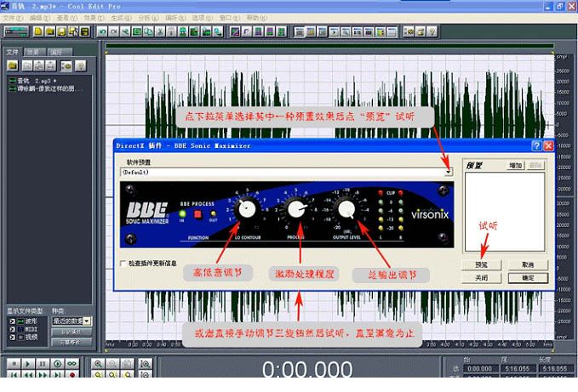Select the 谭咏麟 song file entry

[47, 88]
